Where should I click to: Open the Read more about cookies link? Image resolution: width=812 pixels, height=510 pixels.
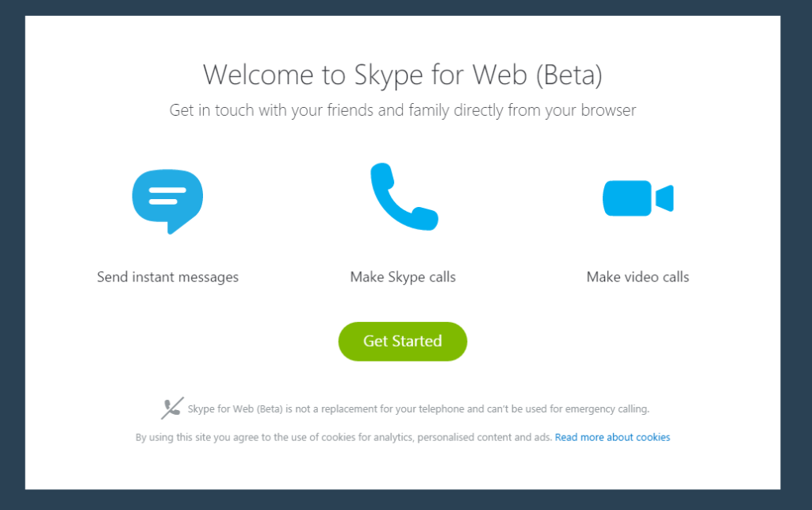(x=612, y=437)
